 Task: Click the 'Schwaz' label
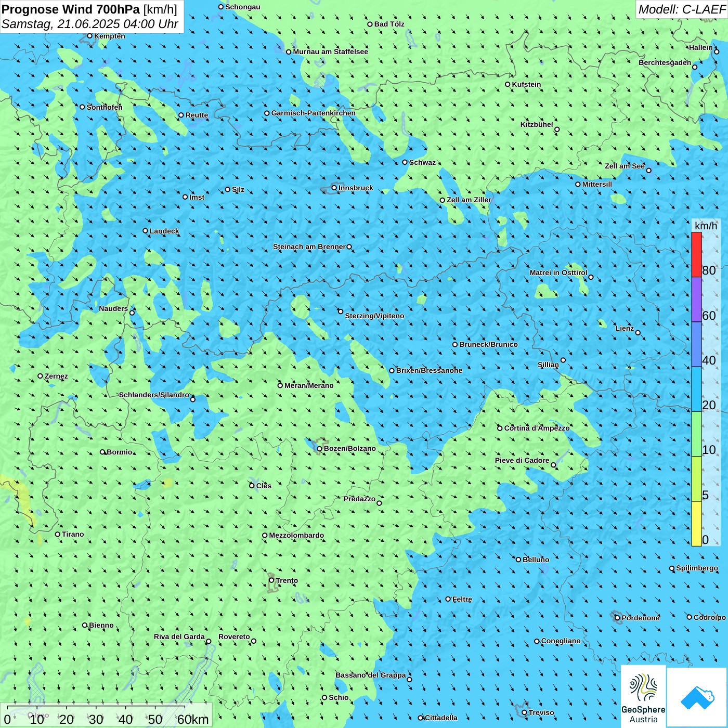click(422, 162)
